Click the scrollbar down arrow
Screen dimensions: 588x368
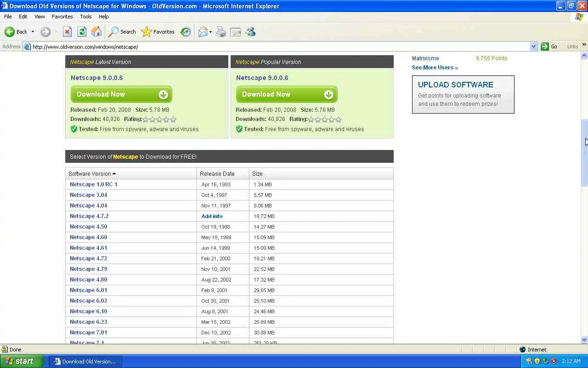584,340
